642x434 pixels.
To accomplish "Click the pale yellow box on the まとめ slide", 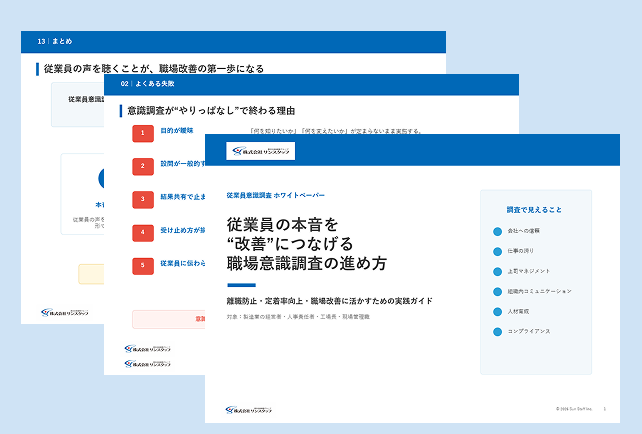I will (x=91, y=274).
